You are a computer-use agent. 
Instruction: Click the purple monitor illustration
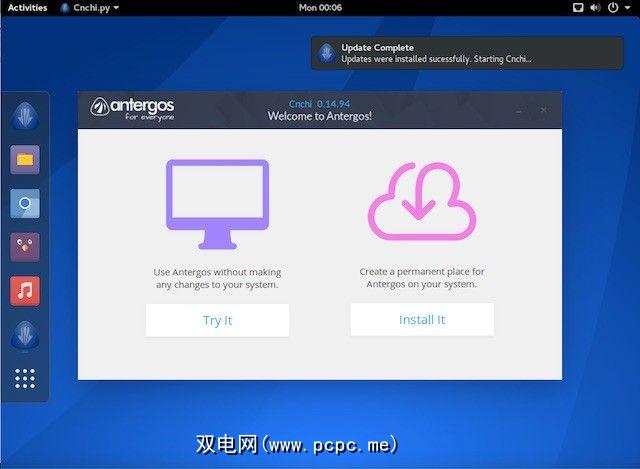218,204
